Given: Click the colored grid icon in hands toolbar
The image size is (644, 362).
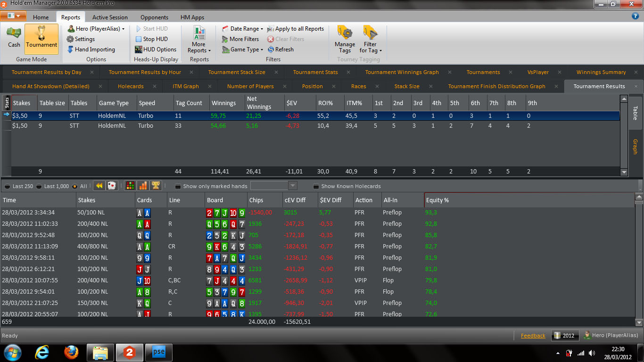Looking at the screenshot, I should (131, 186).
